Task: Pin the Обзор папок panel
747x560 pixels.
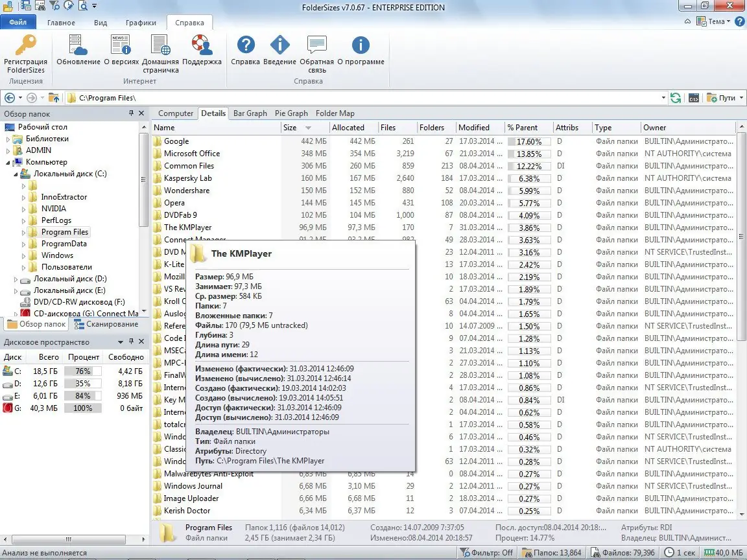Action: click(x=131, y=113)
